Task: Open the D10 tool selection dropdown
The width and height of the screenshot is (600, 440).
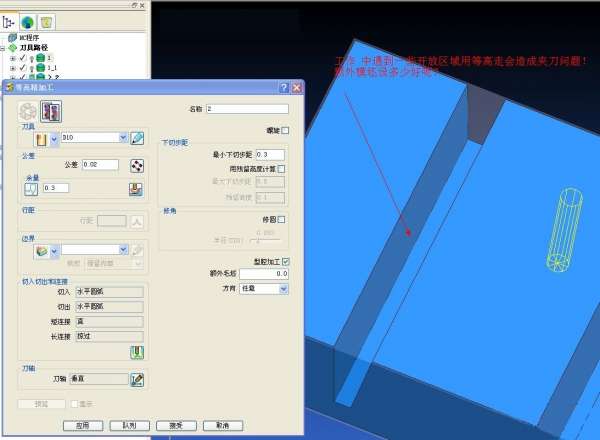Action: pos(122,138)
